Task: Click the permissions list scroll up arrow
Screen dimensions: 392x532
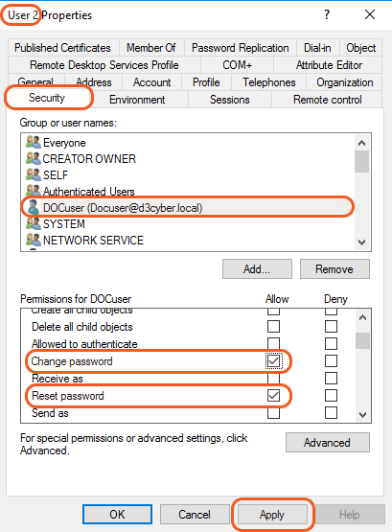Action: 362,317
